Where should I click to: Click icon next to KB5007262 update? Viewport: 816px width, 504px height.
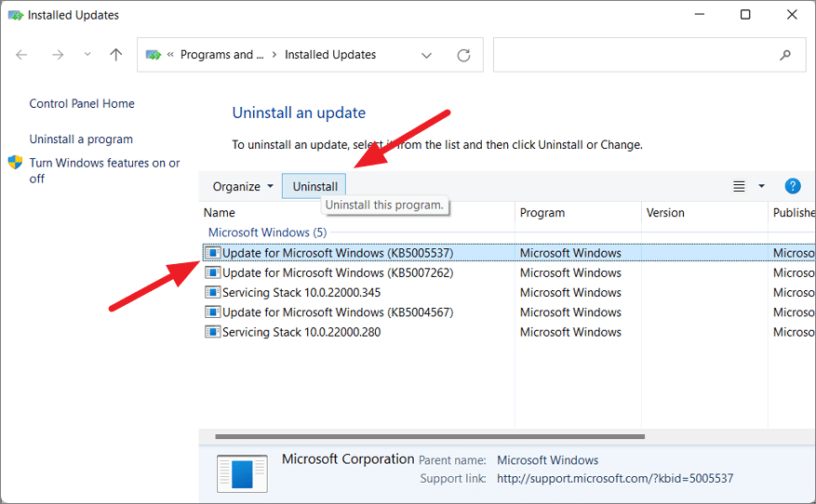(212, 272)
